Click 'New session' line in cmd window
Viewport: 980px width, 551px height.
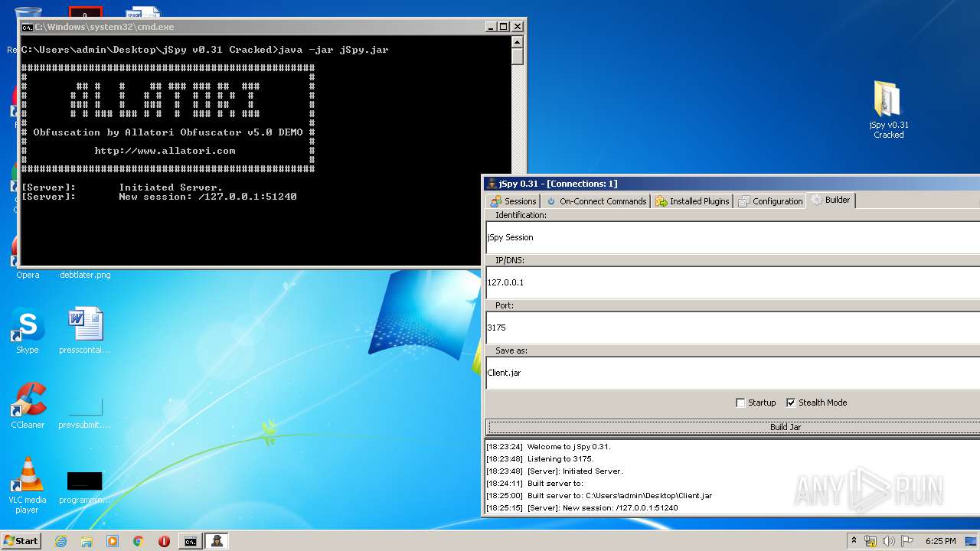[159, 197]
